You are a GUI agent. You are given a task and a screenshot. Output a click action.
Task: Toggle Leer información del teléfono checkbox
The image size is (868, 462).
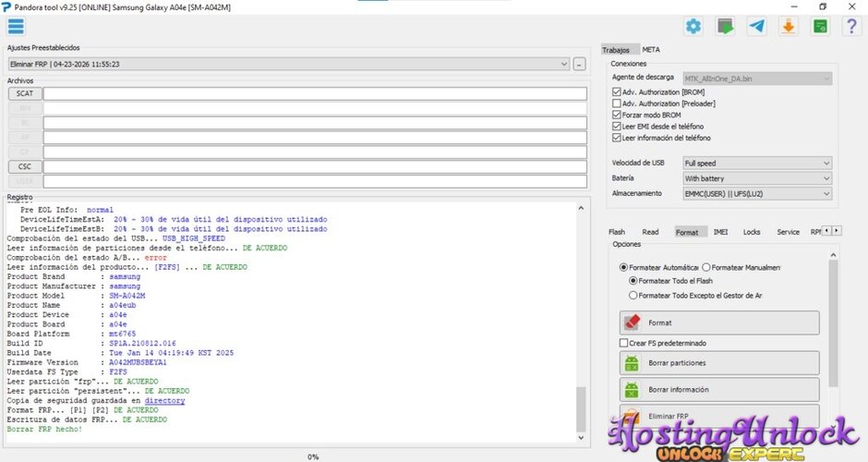tap(616, 138)
